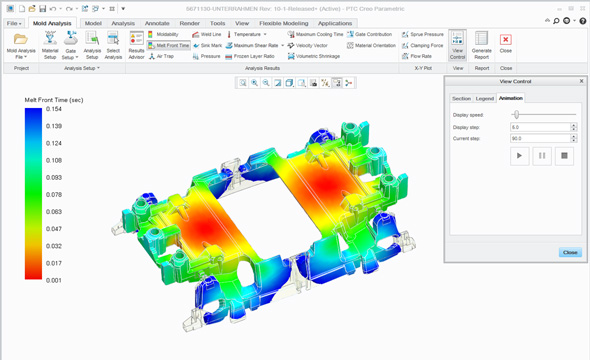This screenshot has width=590, height=360.
Task: Play the melt front animation
Action: pos(520,156)
